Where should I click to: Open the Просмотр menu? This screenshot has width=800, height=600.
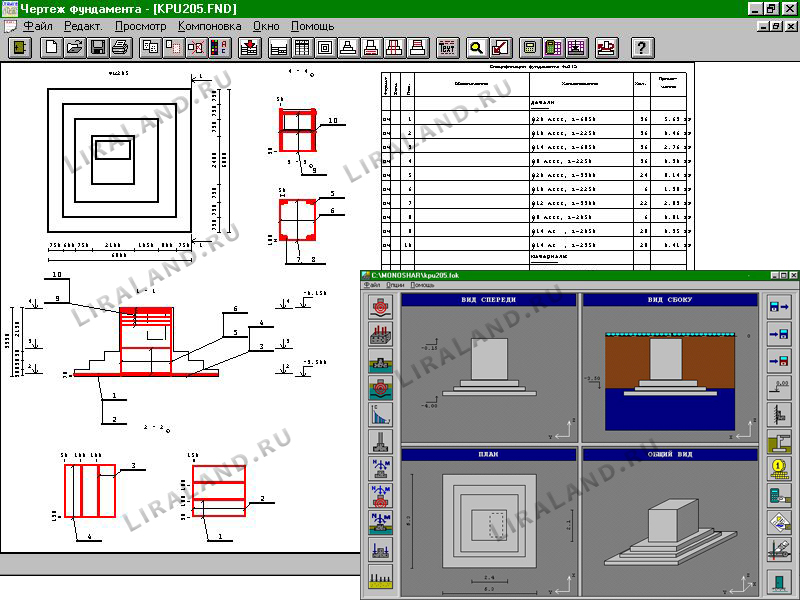140,24
